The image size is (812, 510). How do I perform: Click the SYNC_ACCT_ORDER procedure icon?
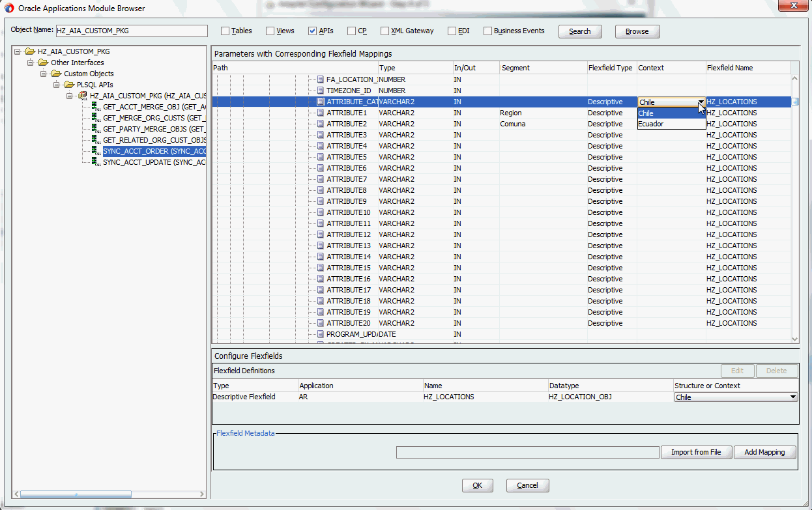pyautogui.click(x=96, y=151)
